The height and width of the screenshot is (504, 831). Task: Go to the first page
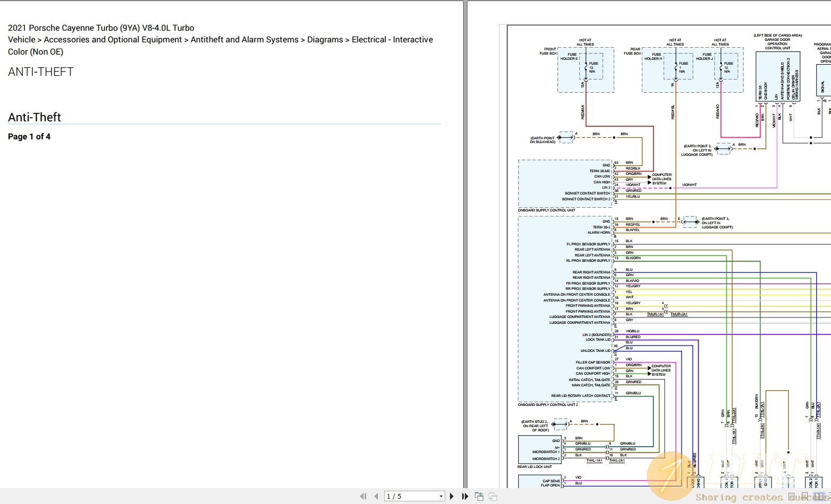pyautogui.click(x=363, y=496)
